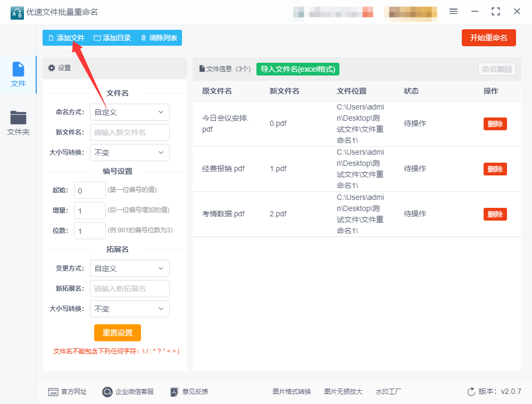Delete the 经费报销.pdf row
The height and width of the screenshot is (404, 532).
point(495,169)
